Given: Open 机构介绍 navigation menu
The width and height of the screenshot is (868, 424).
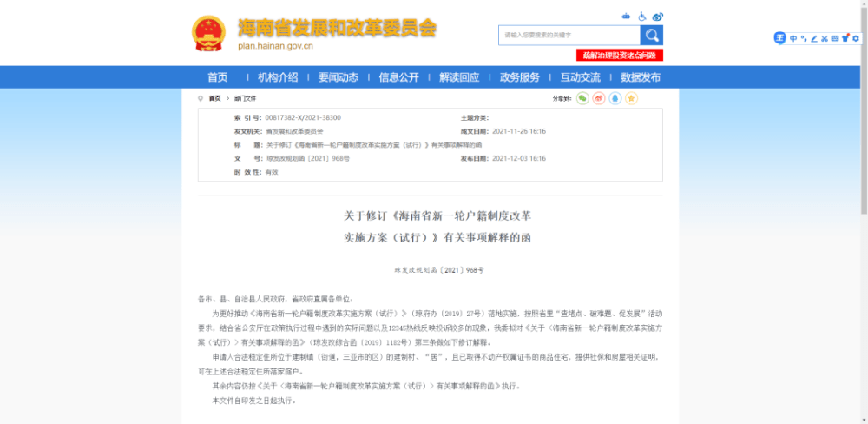Looking at the screenshot, I should [278, 77].
